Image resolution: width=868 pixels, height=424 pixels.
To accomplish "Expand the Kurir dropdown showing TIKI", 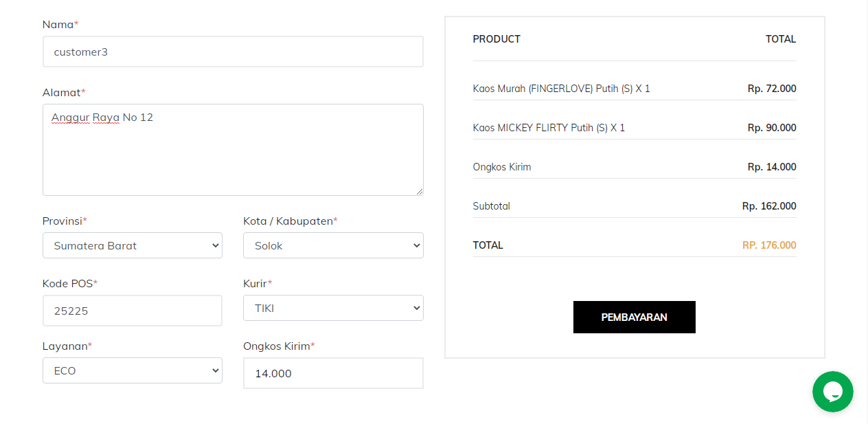I will [x=333, y=308].
